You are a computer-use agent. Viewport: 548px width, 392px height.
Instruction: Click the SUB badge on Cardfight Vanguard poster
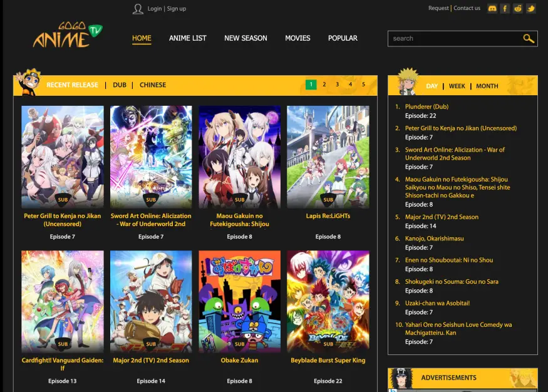click(63, 344)
